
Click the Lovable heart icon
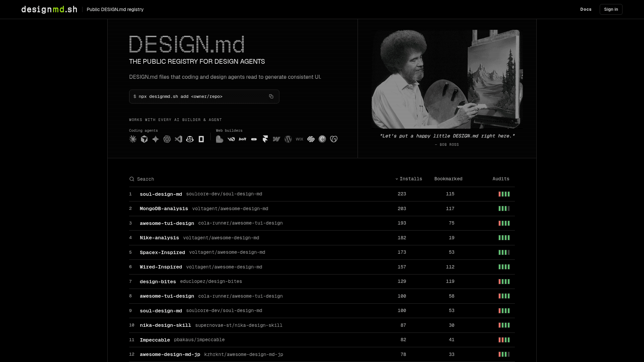[220, 139]
